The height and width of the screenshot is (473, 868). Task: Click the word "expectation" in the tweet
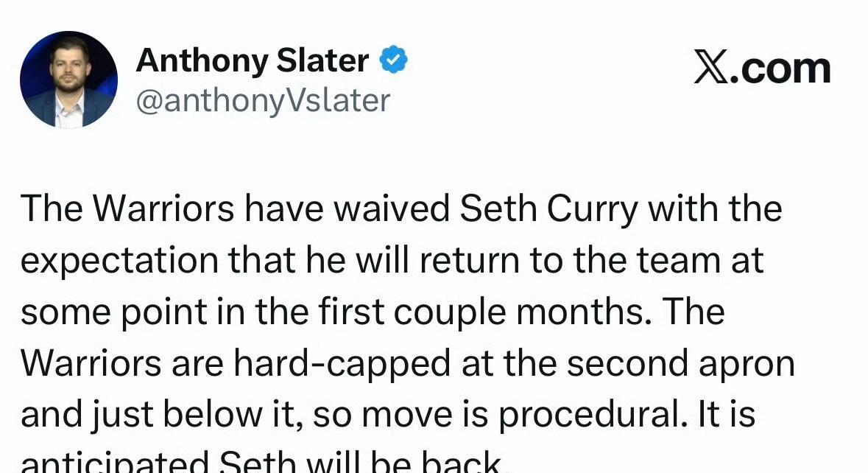(119, 261)
